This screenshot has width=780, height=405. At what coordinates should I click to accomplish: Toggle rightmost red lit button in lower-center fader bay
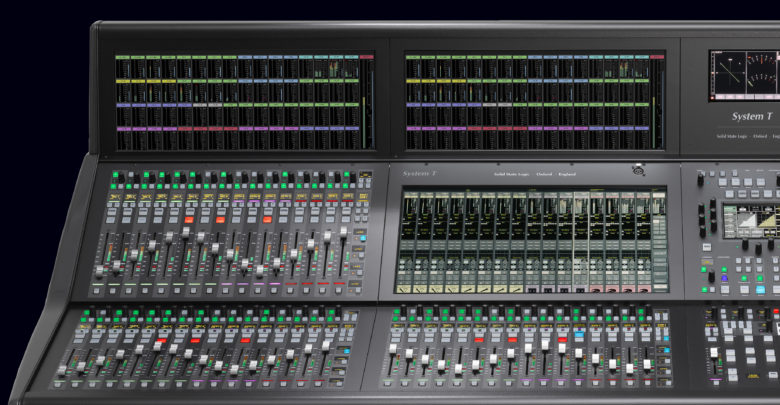tap(563, 338)
